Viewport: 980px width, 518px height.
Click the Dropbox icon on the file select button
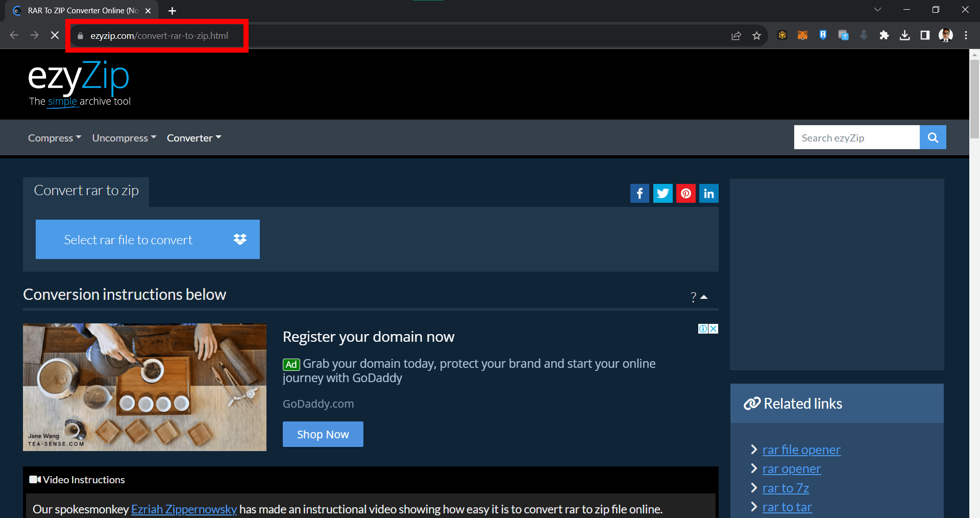tap(240, 239)
